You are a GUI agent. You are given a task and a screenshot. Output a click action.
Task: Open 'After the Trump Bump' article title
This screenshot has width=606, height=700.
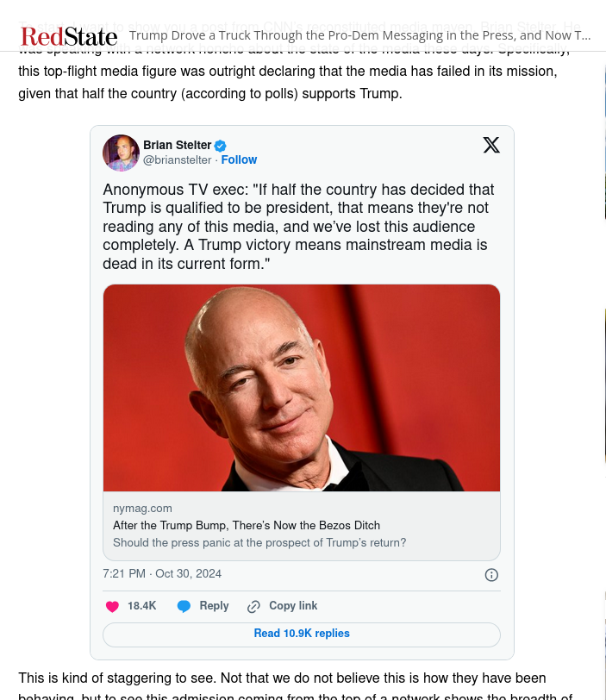click(247, 526)
